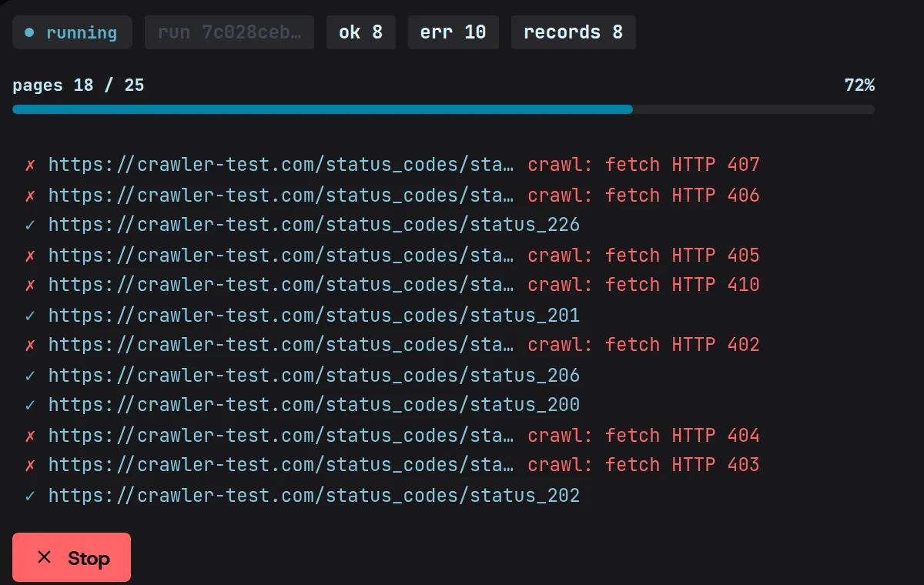Viewport: 924px width, 585px height.
Task: Click the 'crawl: fetch HTTP 405' error message
Action: coord(644,255)
